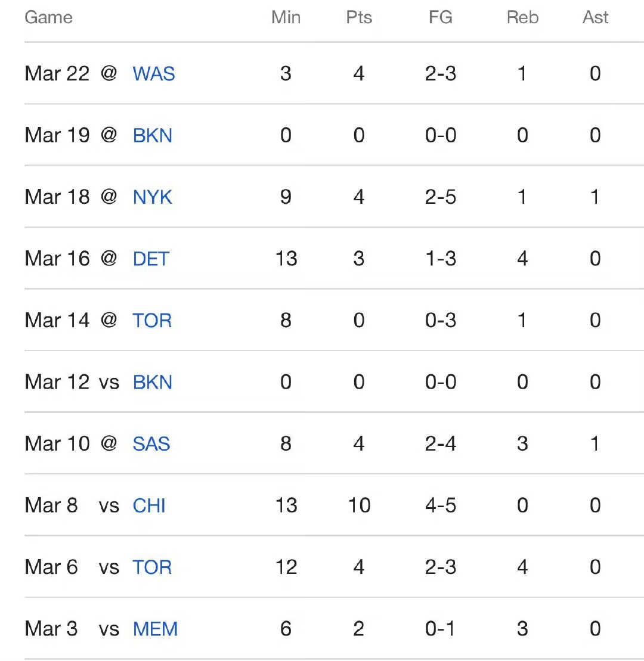Open BKN link for Mar 12 game
Viewport: 644px width, 661px height.
[x=152, y=382]
